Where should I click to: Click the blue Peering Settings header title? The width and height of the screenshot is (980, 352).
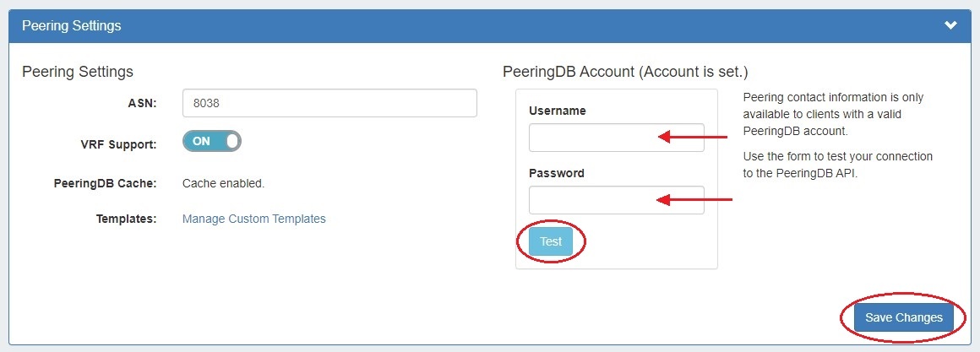[x=72, y=25]
